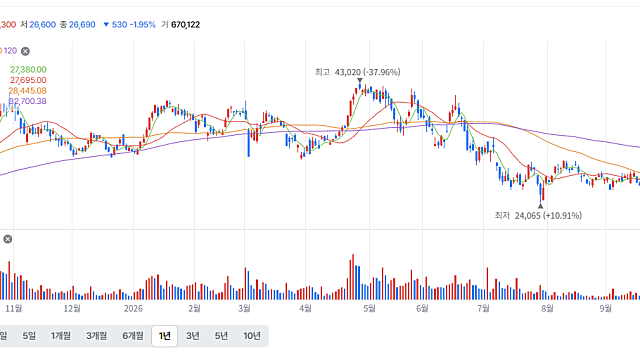Select the 6개월 period tab

click(x=133, y=336)
